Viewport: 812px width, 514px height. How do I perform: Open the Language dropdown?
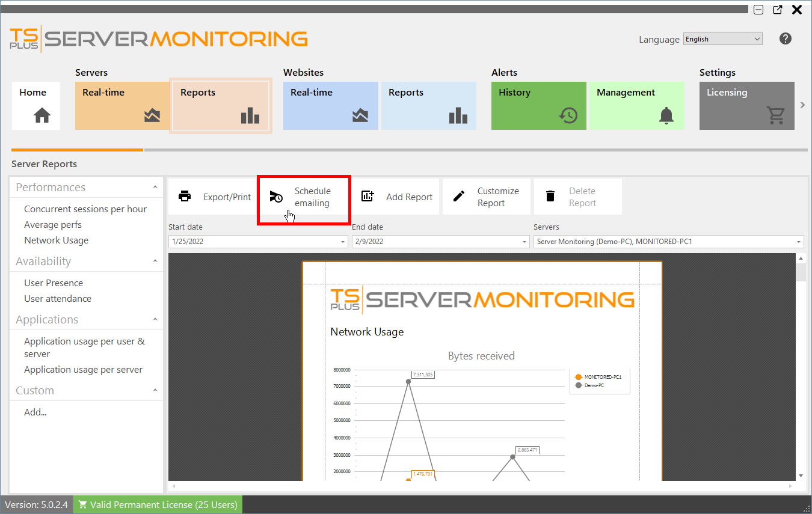(x=757, y=38)
